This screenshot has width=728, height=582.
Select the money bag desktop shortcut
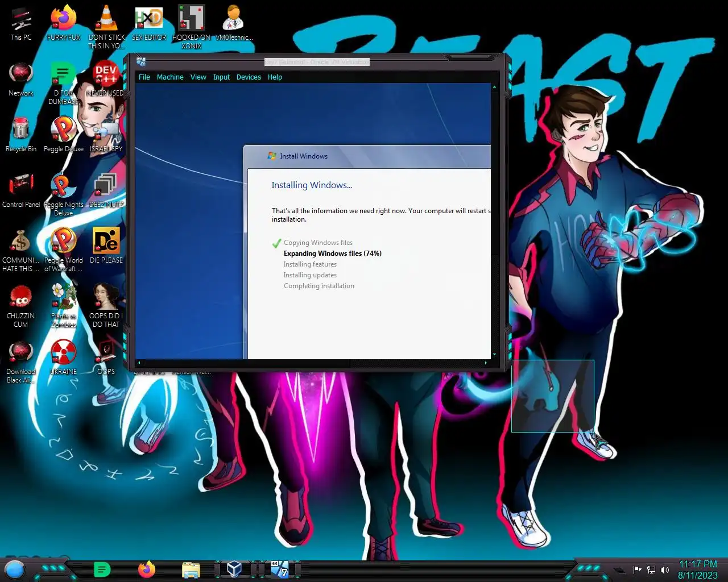click(21, 250)
